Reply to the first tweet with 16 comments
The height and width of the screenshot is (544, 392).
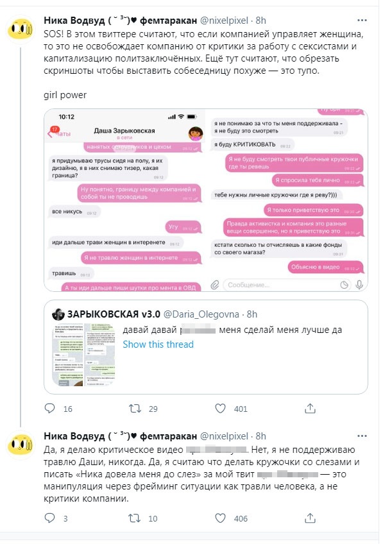pos(50,409)
